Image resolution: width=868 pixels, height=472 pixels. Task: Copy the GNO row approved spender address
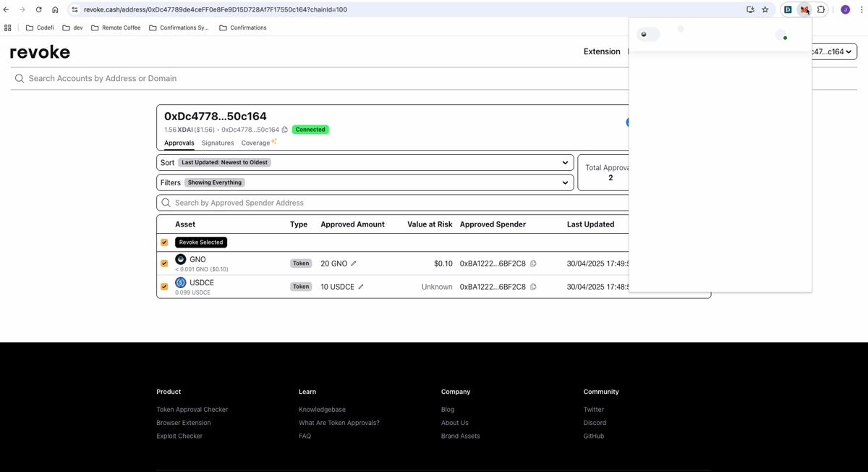tap(533, 264)
